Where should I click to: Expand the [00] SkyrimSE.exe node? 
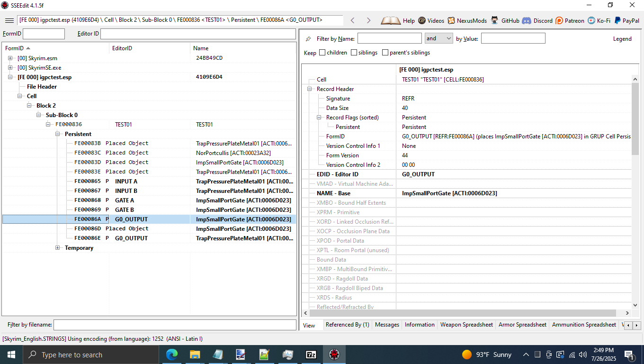10,68
